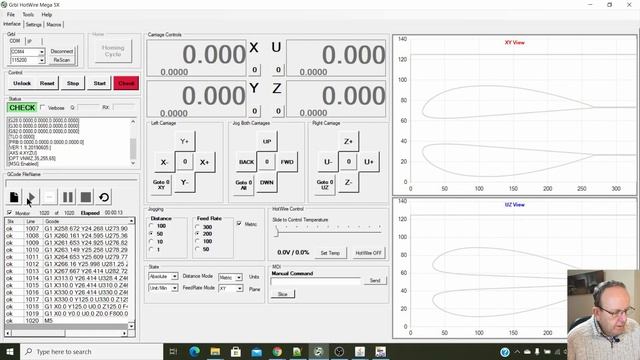Jog both carriages BACK

[x=246, y=162]
